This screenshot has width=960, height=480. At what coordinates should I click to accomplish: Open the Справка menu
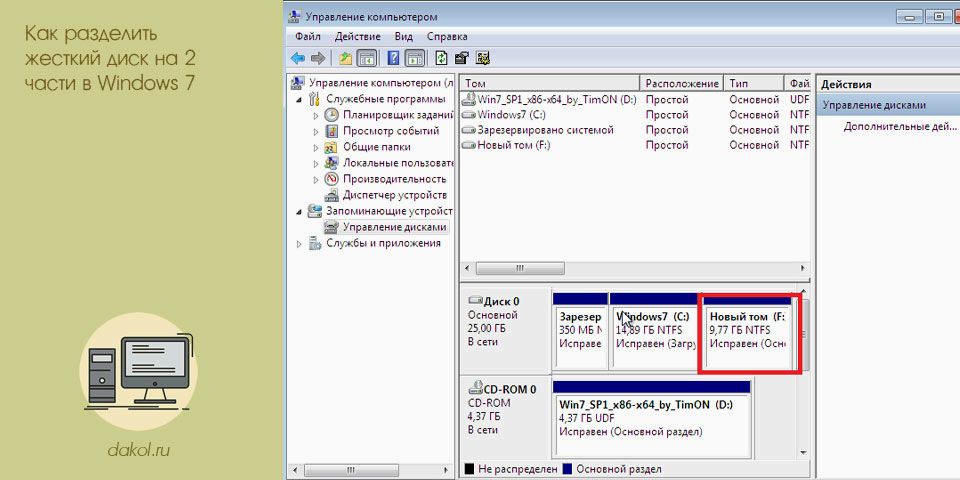click(447, 36)
